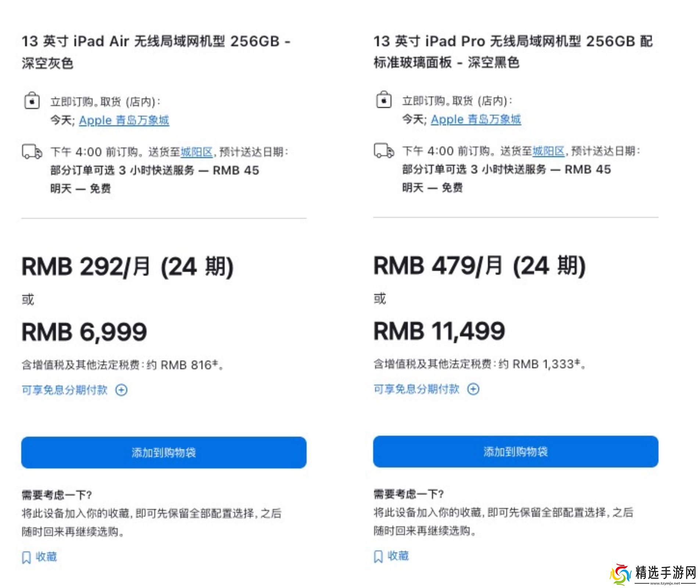Click the 精选手游网 watermark logo

click(653, 574)
